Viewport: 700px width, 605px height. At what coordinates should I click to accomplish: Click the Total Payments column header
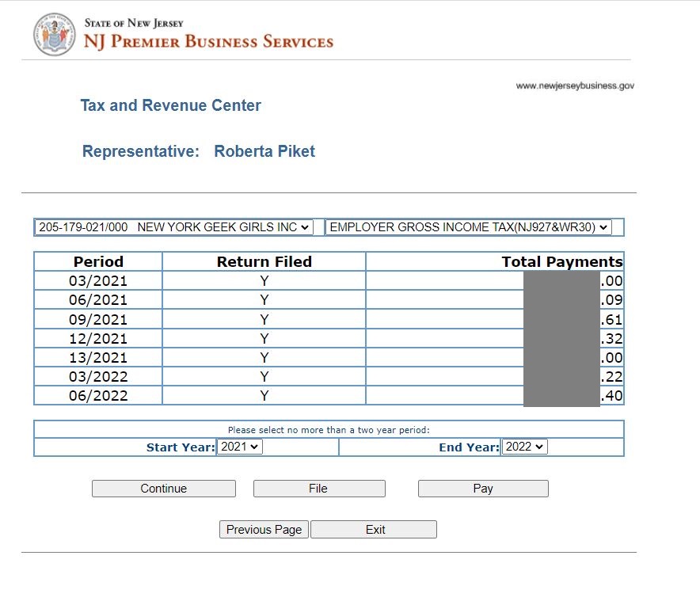coord(561,262)
